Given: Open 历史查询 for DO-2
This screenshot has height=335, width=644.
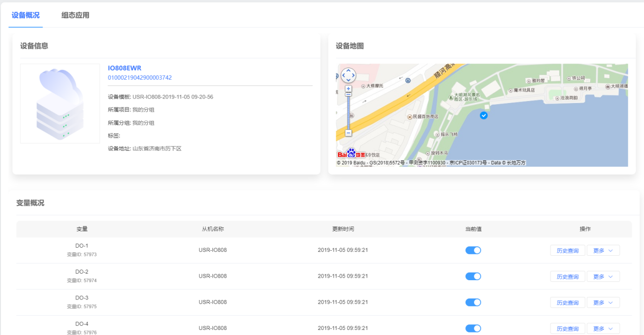Looking at the screenshot, I should pos(567,277).
